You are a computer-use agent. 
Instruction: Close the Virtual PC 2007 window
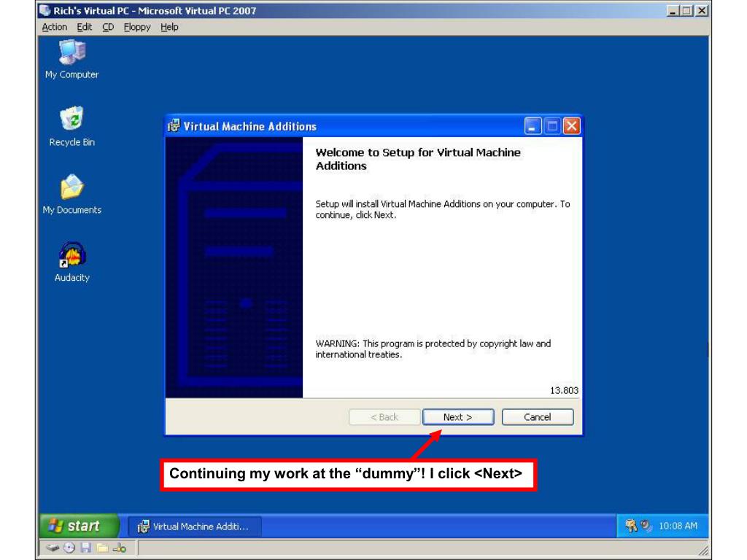tap(702, 10)
